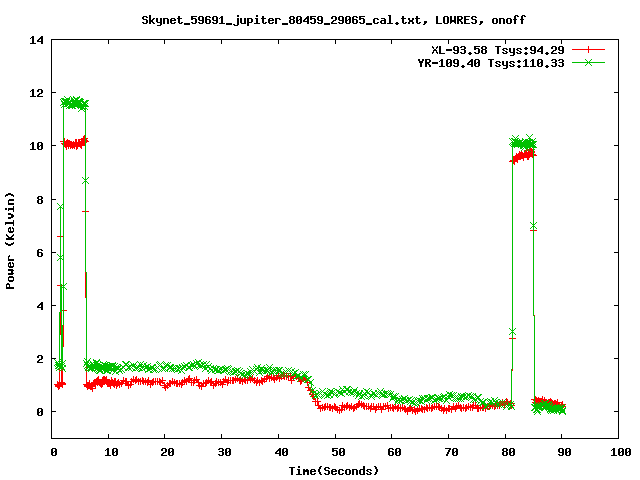Click the x-axis tick label 50
This screenshot has width=640, height=480.
338,452
